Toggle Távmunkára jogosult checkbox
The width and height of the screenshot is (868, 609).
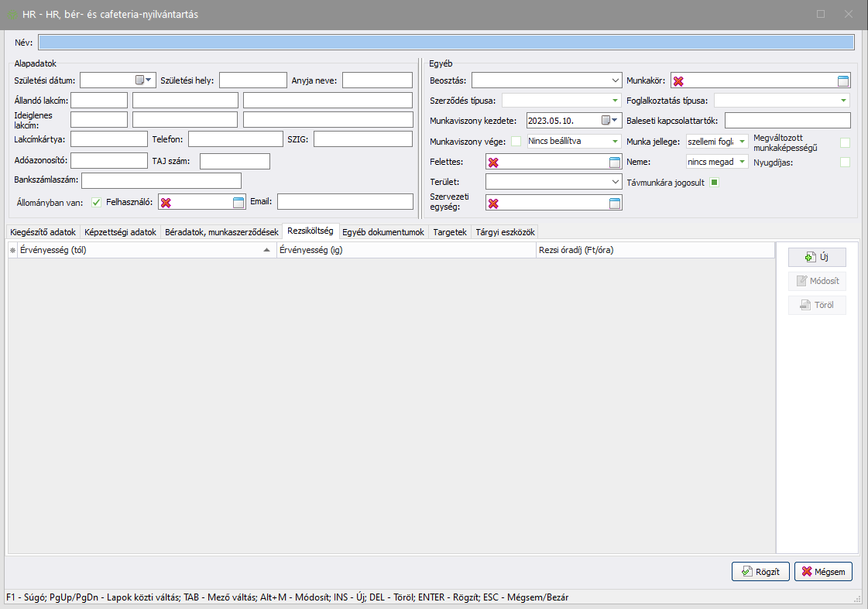coord(715,183)
